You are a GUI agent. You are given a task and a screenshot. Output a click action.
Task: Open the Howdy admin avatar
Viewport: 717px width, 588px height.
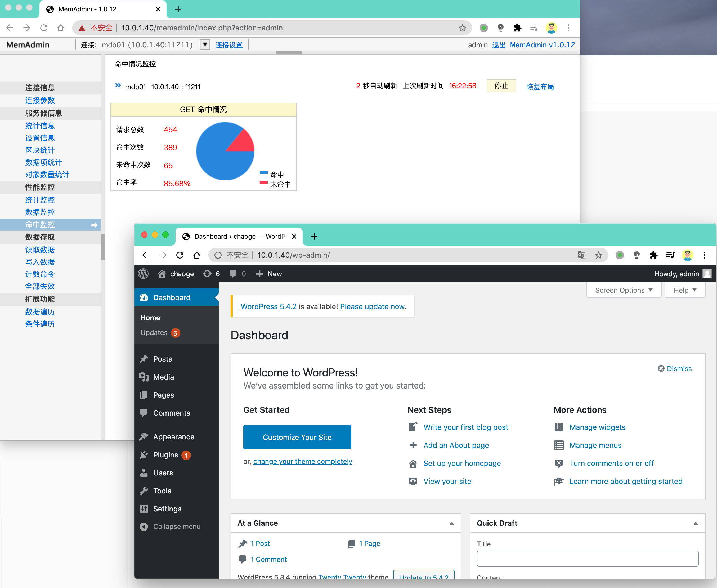coord(707,274)
